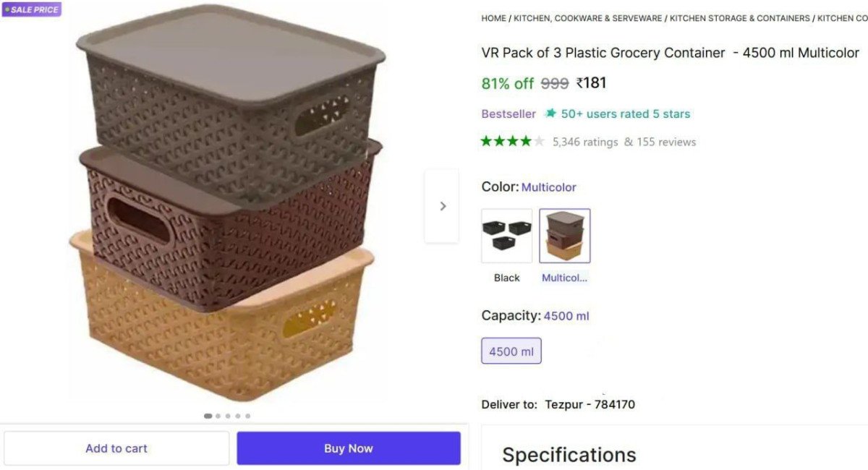Image resolution: width=868 pixels, height=470 pixels.
Task: Change the Tezpur delivery location
Action: pyautogui.click(x=589, y=404)
